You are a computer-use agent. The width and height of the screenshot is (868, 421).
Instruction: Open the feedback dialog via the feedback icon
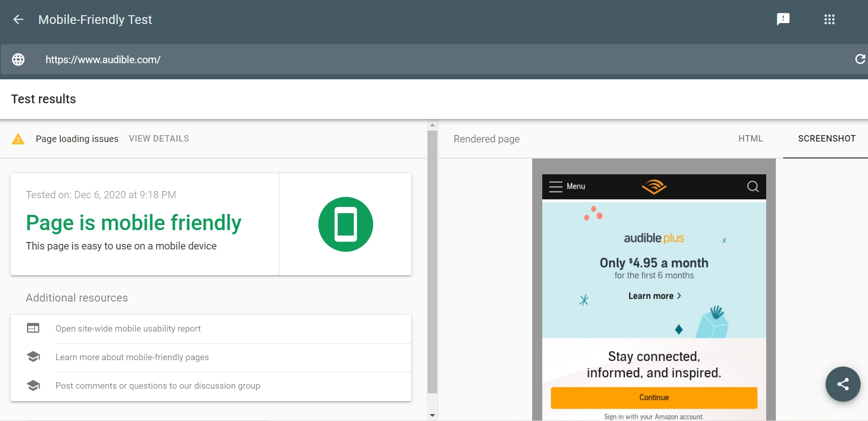(782, 19)
